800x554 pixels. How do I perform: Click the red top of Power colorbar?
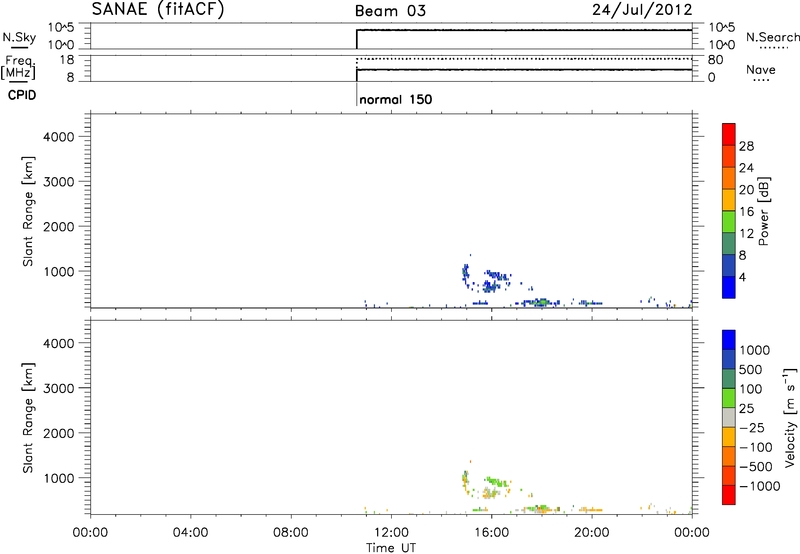pos(729,134)
